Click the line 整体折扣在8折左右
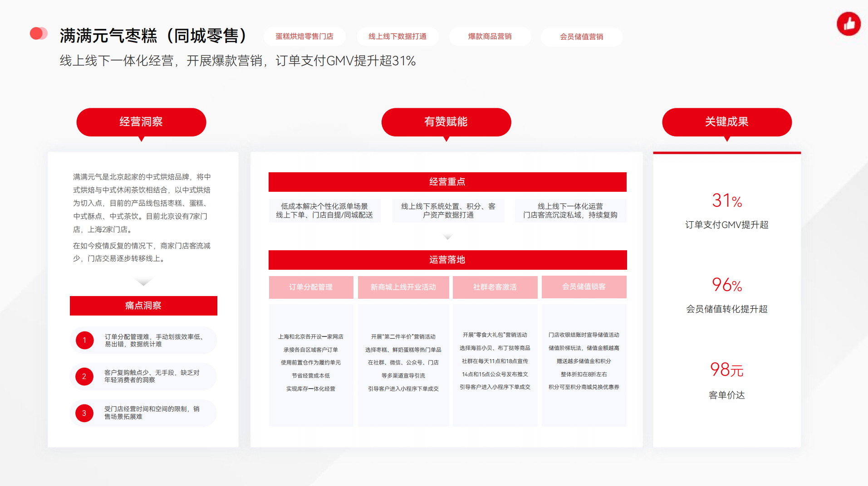This screenshot has height=486, width=868. (584, 374)
